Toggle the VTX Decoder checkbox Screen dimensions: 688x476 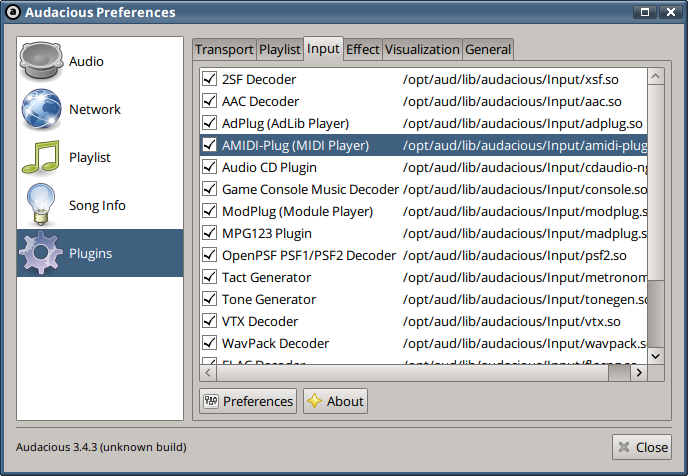tap(209, 321)
